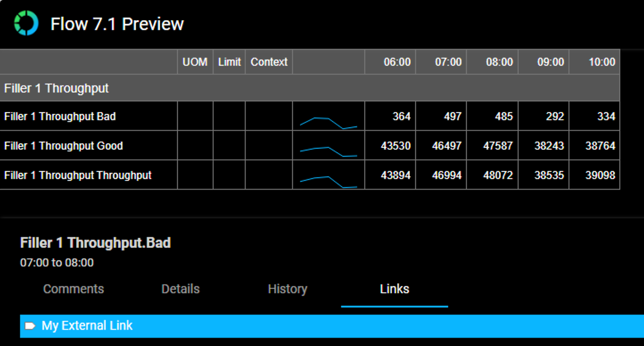Click the UOM column header

click(x=195, y=62)
